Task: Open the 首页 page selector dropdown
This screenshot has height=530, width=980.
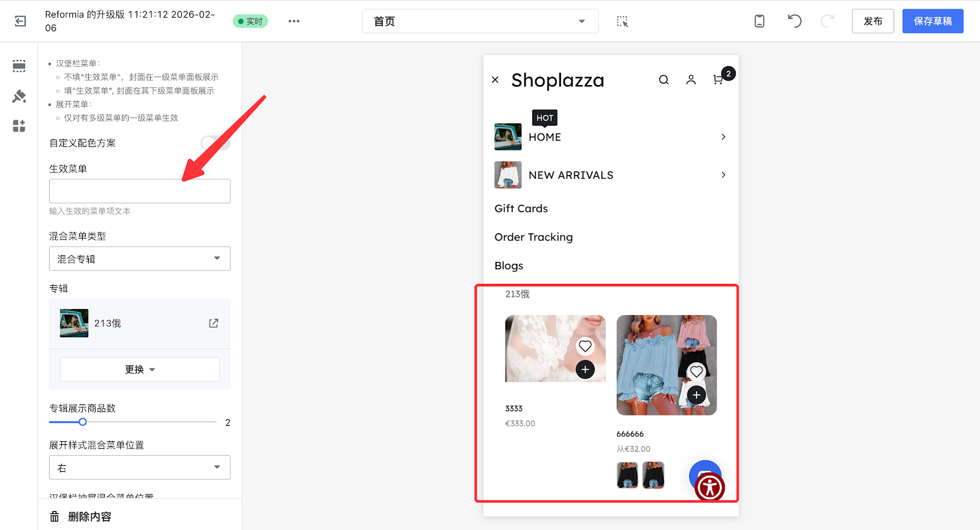Action: (480, 21)
